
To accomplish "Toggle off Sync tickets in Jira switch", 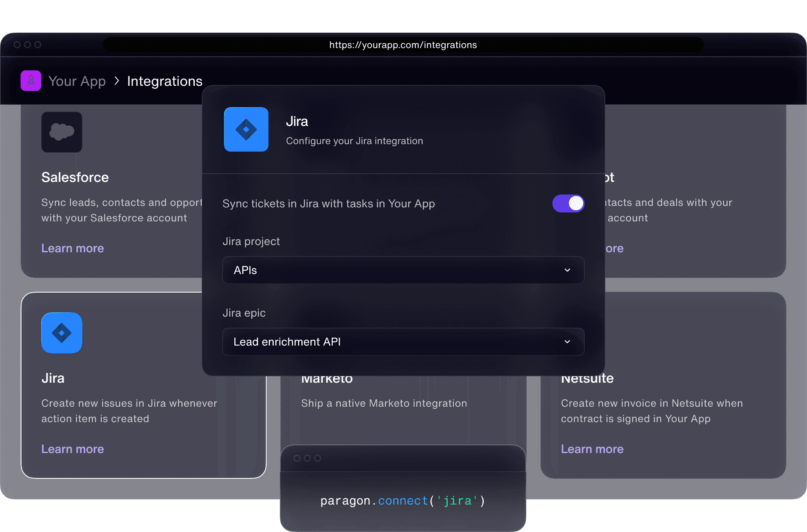I will click(568, 204).
